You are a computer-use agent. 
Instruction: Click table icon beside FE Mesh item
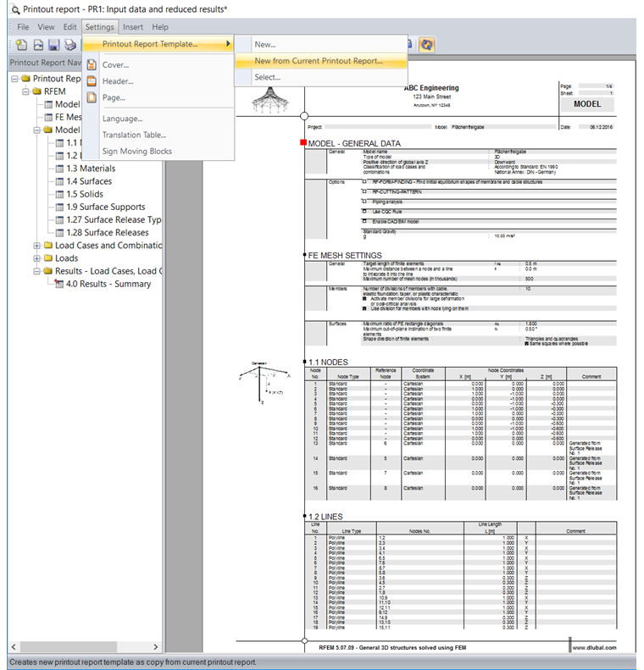[48, 117]
